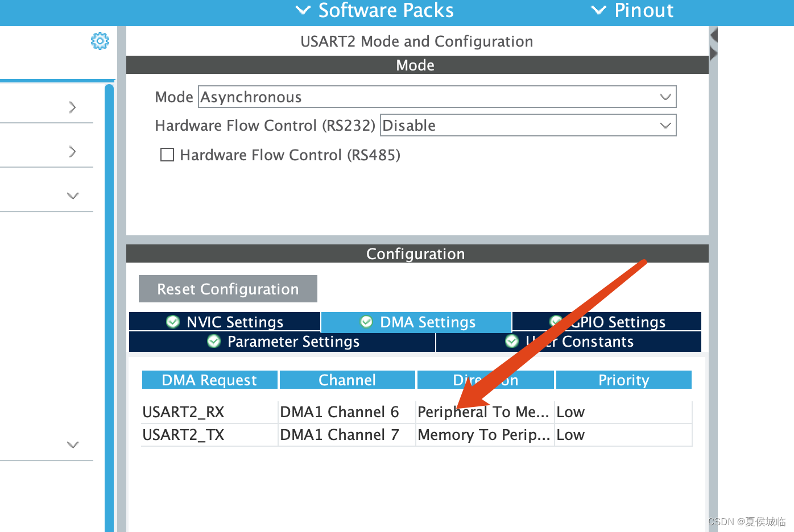Screen dimensions: 794x532
Task: Collapse the bottom sidebar category chevron
Action: pos(73,444)
